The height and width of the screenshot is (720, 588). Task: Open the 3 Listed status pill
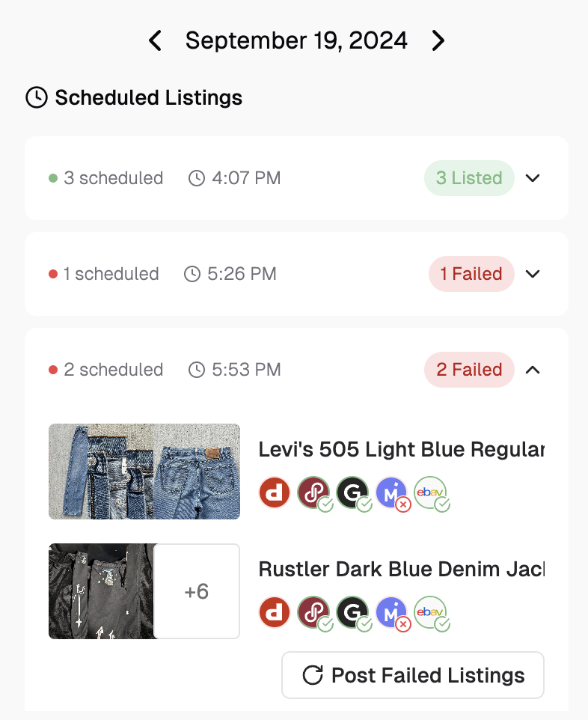[469, 178]
